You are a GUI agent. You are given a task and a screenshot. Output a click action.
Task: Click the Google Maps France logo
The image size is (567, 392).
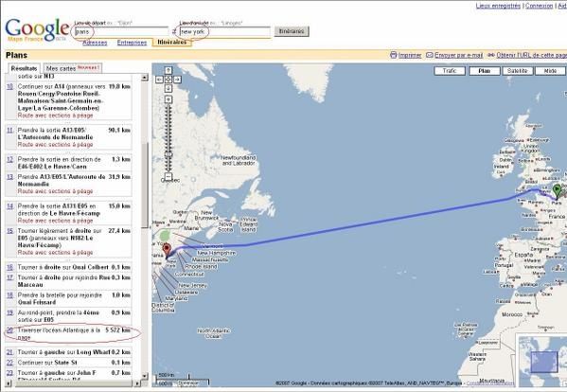pos(37,30)
